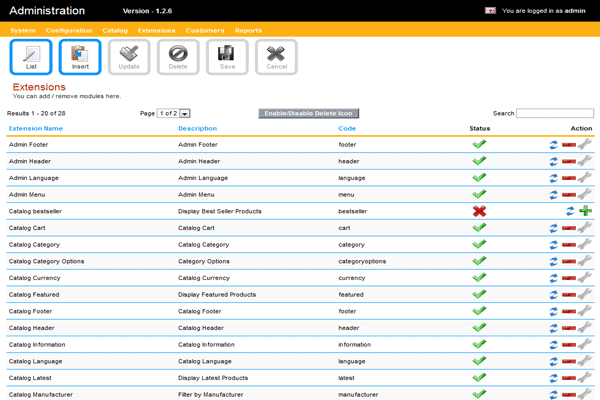Refresh the Catalog Language extension
Image resolution: width=600 pixels, height=400 pixels.
(x=553, y=362)
